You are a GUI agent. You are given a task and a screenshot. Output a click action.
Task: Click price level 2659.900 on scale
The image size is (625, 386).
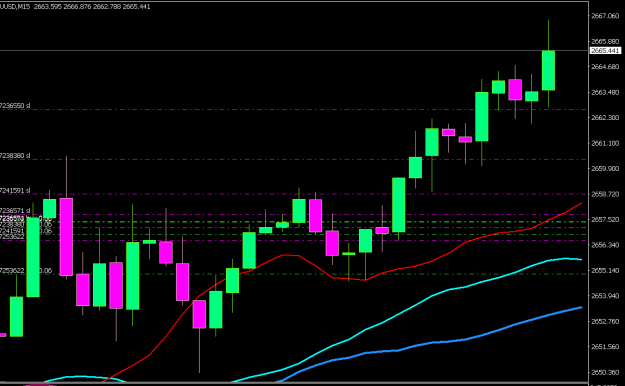605,169
